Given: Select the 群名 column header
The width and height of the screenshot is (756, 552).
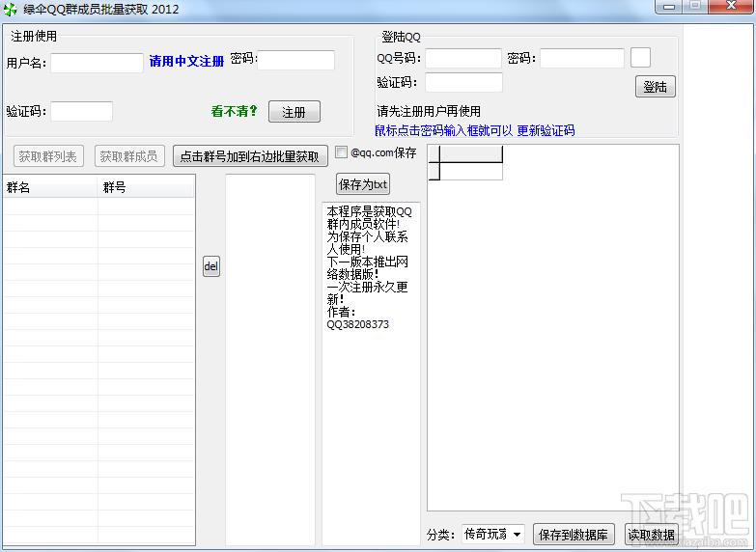Looking at the screenshot, I should 50,187.
